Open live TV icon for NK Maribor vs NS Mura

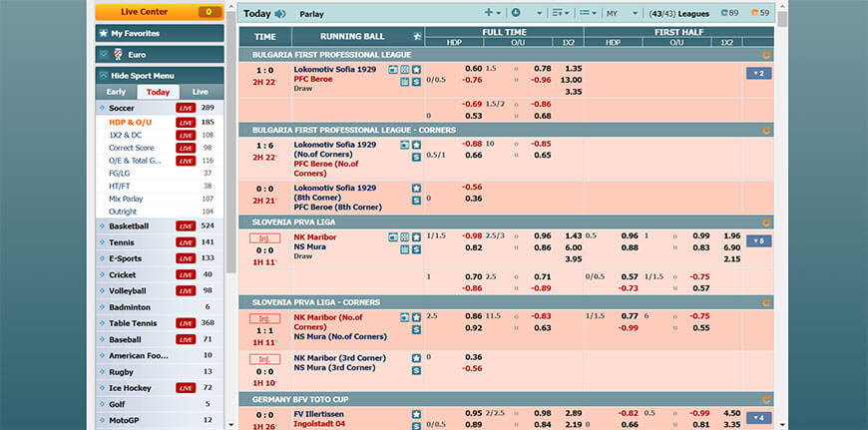tap(393, 237)
